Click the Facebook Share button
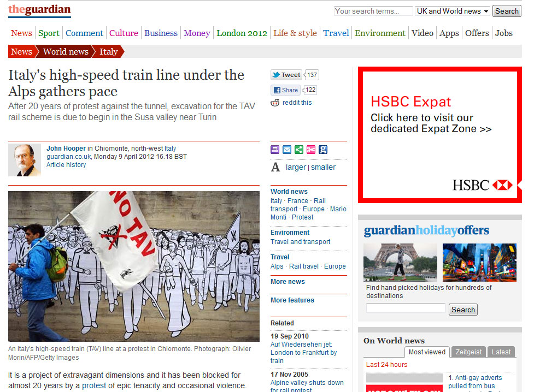The height and width of the screenshot is (392, 534). click(x=285, y=90)
